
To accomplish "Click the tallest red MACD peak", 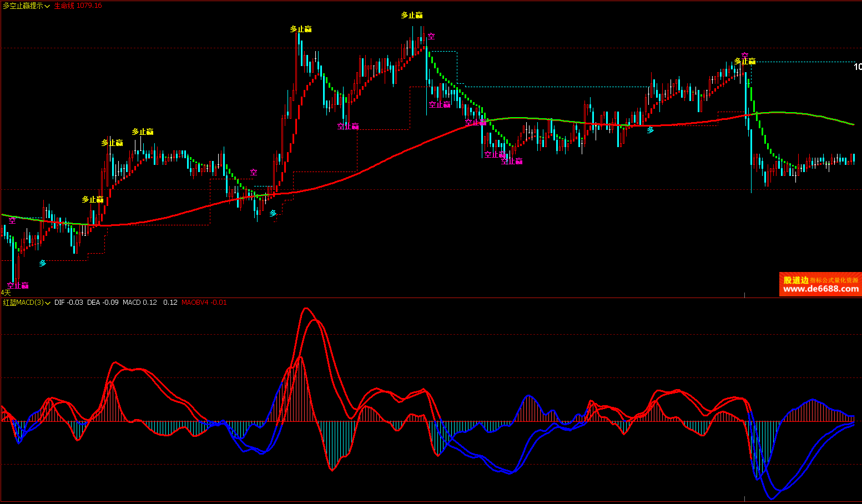I will 306,309.
